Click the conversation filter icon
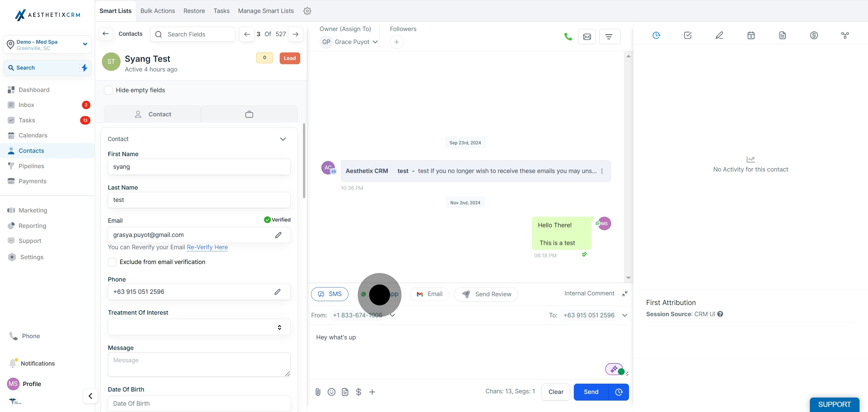Screen dimensions: 868x412 tap(609, 36)
